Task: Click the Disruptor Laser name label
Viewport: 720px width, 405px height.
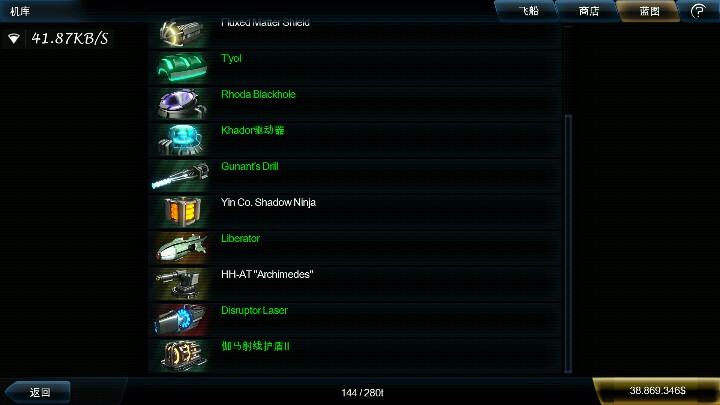Action: (x=254, y=310)
